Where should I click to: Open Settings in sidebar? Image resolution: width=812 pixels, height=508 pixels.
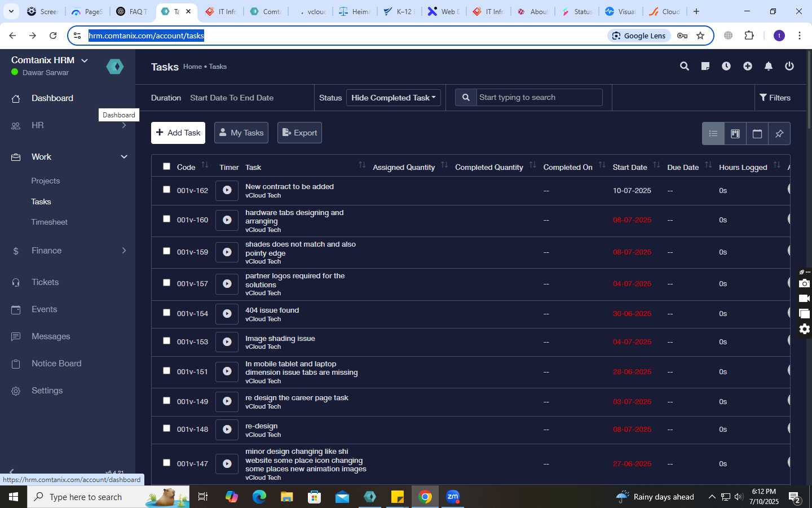(47, 391)
